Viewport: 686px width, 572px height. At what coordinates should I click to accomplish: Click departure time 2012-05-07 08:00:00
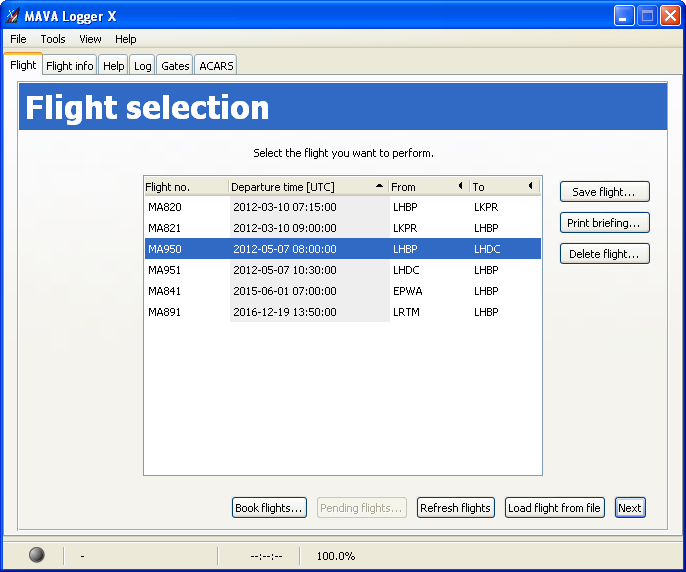pos(285,249)
